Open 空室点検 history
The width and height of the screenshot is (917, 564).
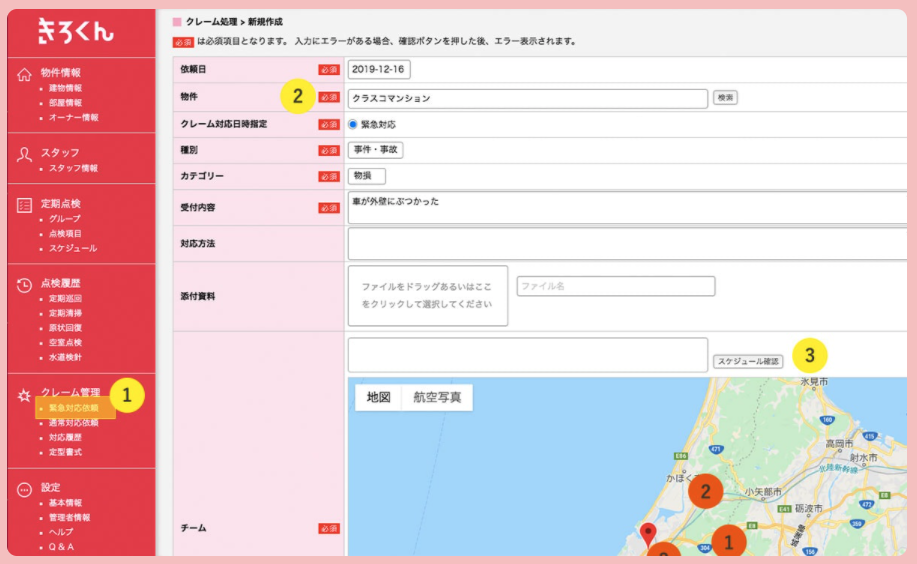tap(66, 342)
